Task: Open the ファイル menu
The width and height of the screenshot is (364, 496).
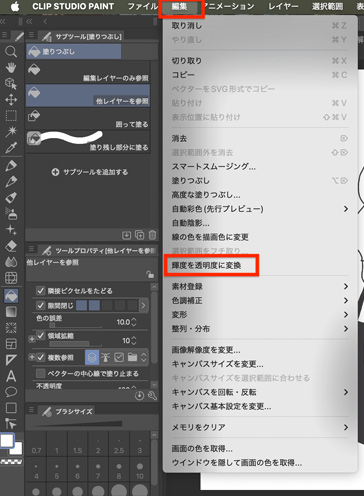Action: pyautogui.click(x=143, y=7)
